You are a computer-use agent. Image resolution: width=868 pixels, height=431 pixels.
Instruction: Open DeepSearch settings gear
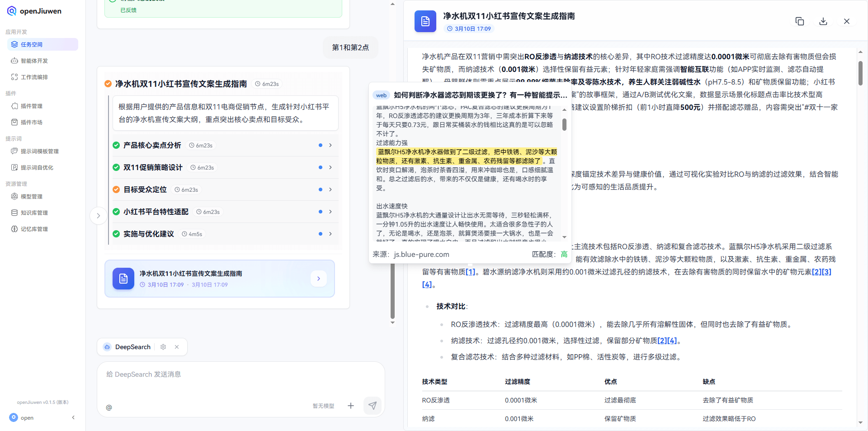(163, 347)
